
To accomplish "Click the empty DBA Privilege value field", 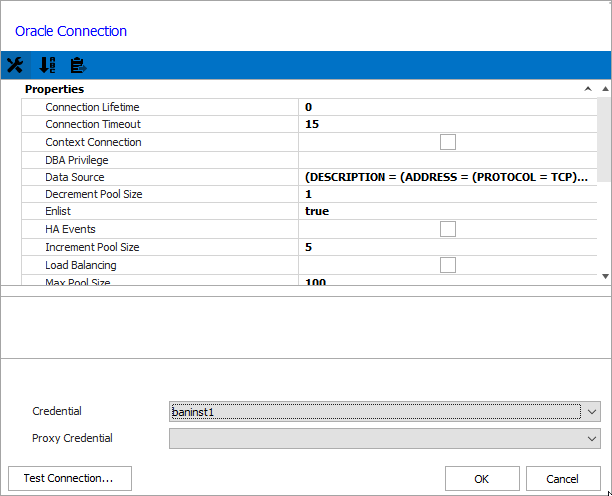I will pyautogui.click(x=448, y=160).
